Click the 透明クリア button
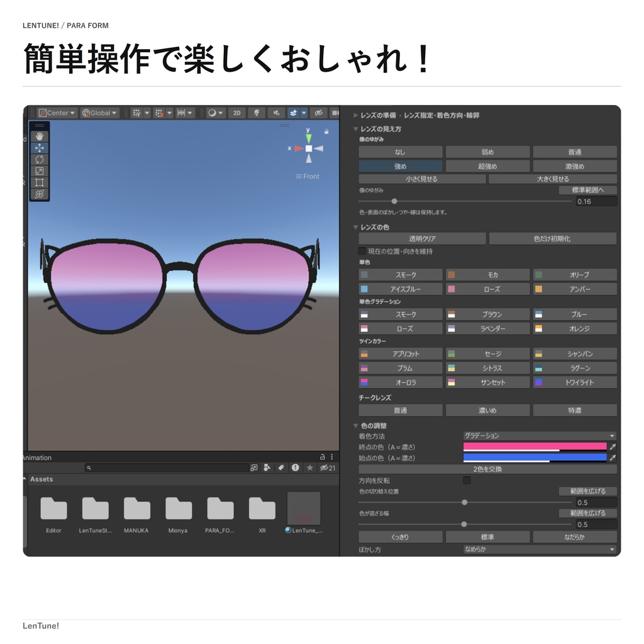This screenshot has height=644, width=644. click(422, 238)
